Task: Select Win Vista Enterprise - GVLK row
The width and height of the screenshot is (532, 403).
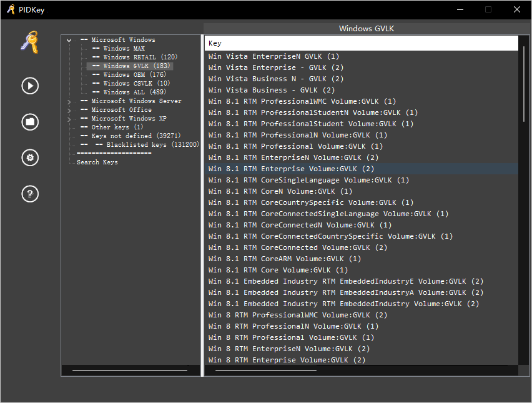Action: pyautogui.click(x=275, y=67)
